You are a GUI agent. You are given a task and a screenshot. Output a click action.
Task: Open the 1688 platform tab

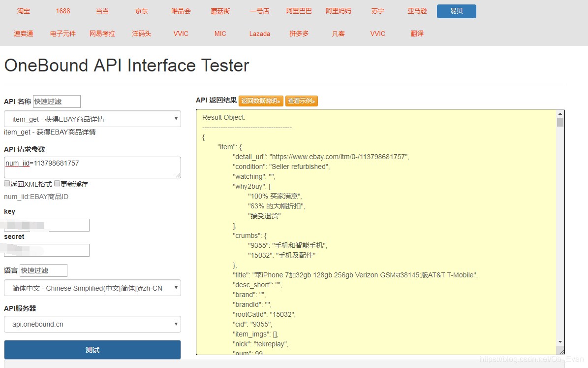(63, 11)
